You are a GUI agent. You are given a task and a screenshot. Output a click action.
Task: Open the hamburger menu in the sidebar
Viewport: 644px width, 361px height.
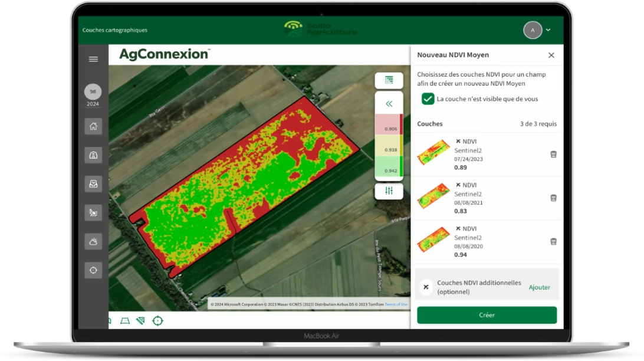pos(93,59)
